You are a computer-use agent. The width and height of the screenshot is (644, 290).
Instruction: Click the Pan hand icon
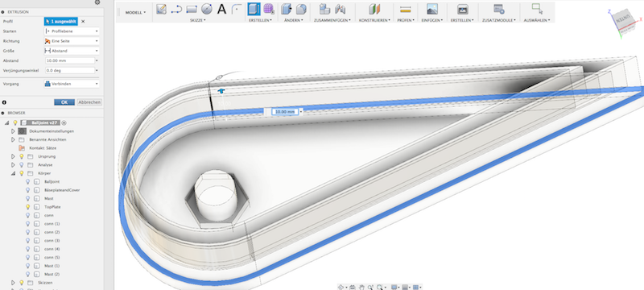tap(361, 287)
